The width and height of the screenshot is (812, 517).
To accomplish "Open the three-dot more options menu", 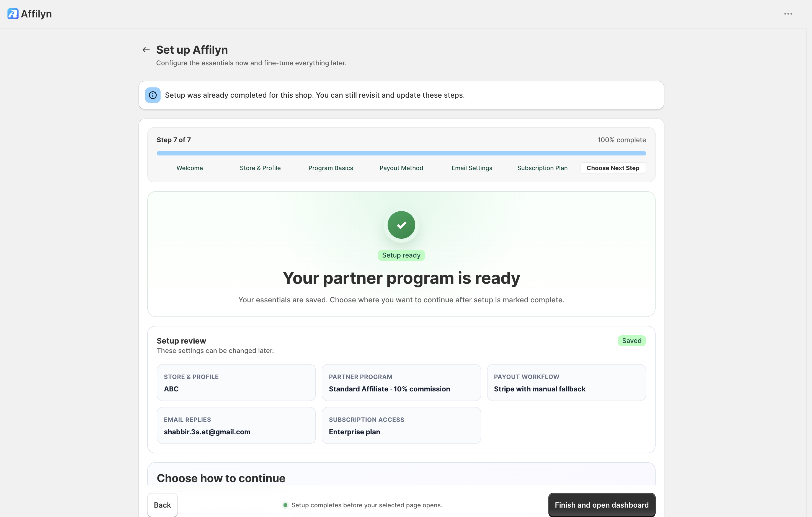I will [788, 14].
